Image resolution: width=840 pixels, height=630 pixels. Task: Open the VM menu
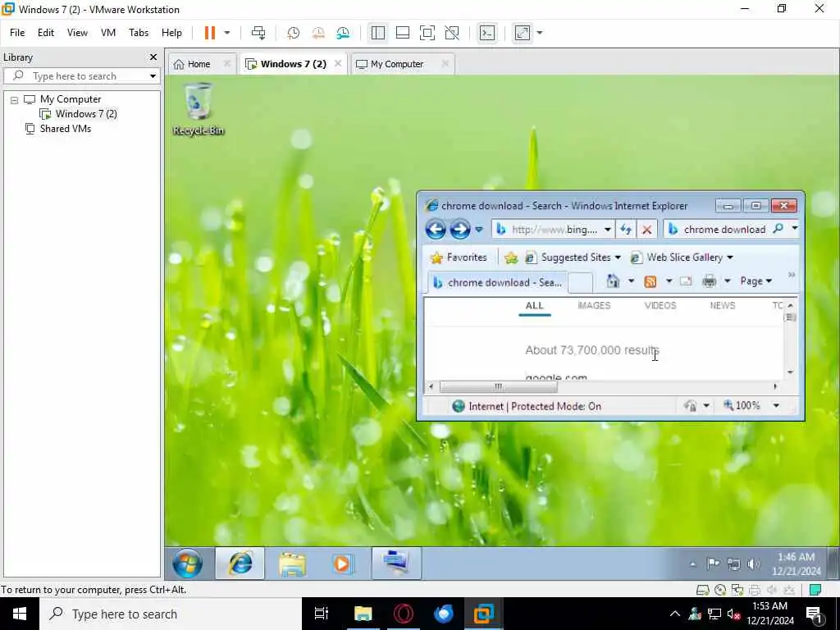108,33
